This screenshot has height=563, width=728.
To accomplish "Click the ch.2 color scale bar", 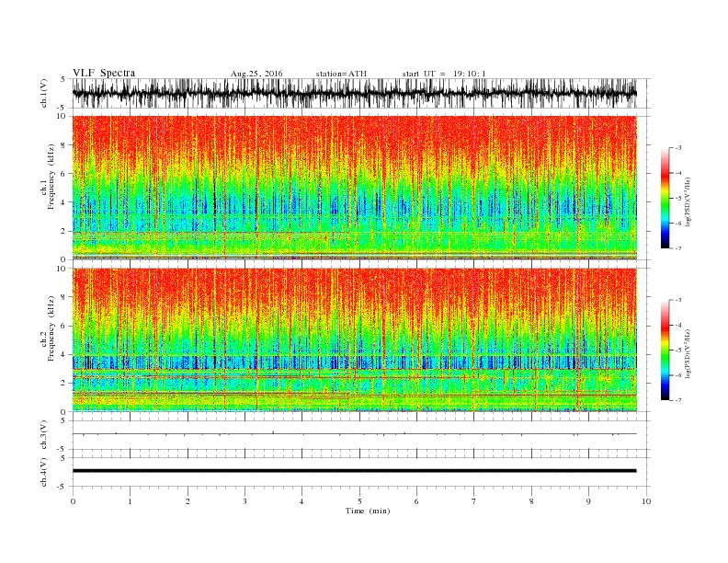I will (665, 350).
